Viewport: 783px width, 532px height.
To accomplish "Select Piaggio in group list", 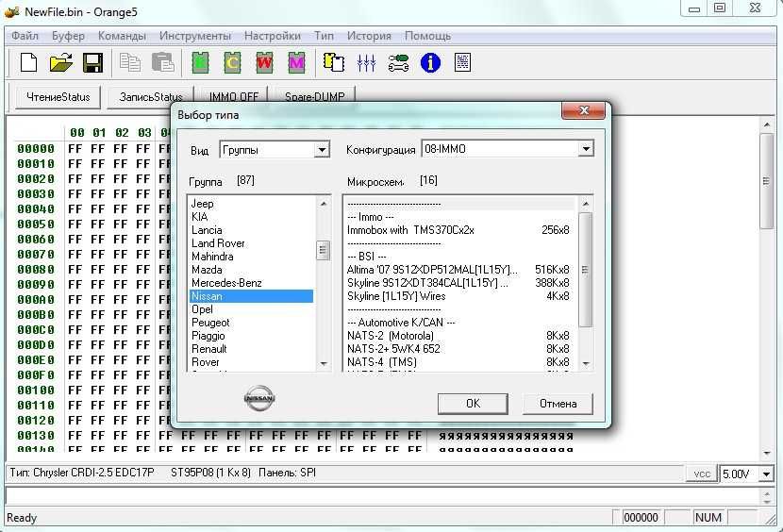I will click(x=251, y=336).
